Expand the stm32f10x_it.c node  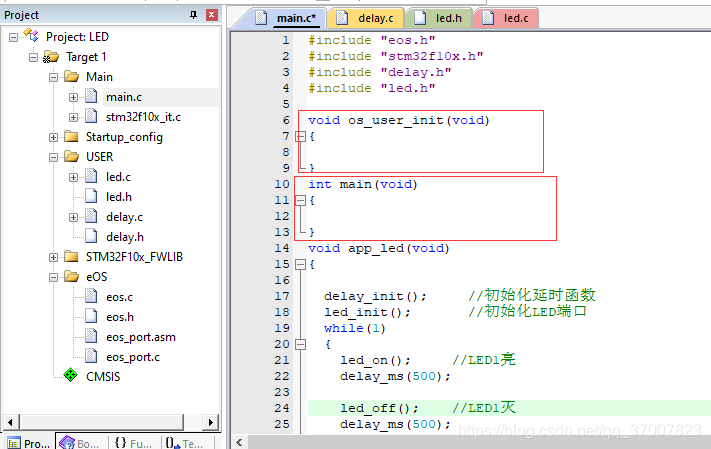pyautogui.click(x=73, y=117)
